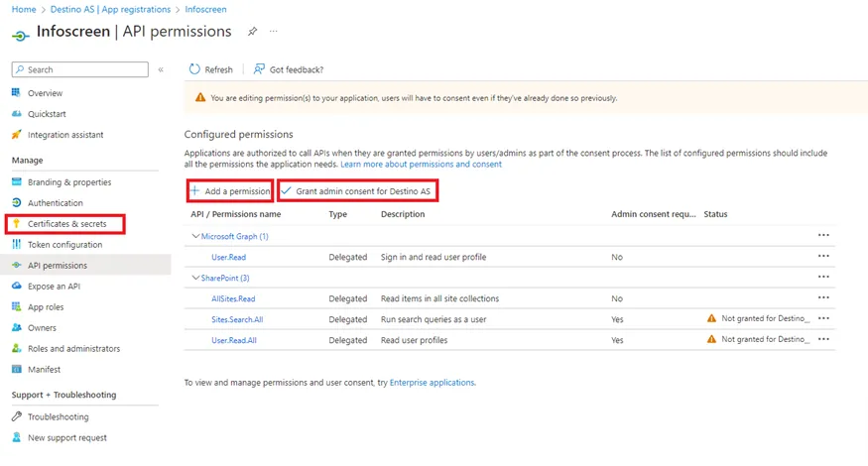Click the Branding & properties icon
Viewport: 868px width, 466px height.
pos(17,182)
